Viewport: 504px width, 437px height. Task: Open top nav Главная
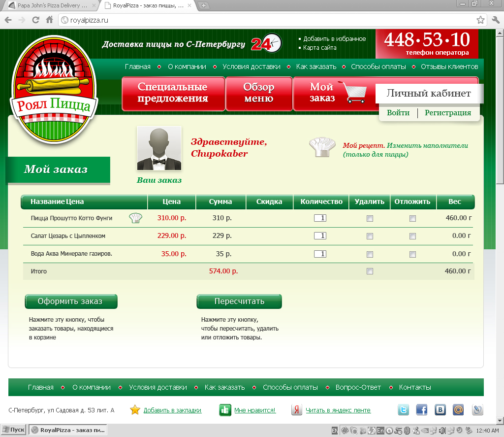coord(138,67)
